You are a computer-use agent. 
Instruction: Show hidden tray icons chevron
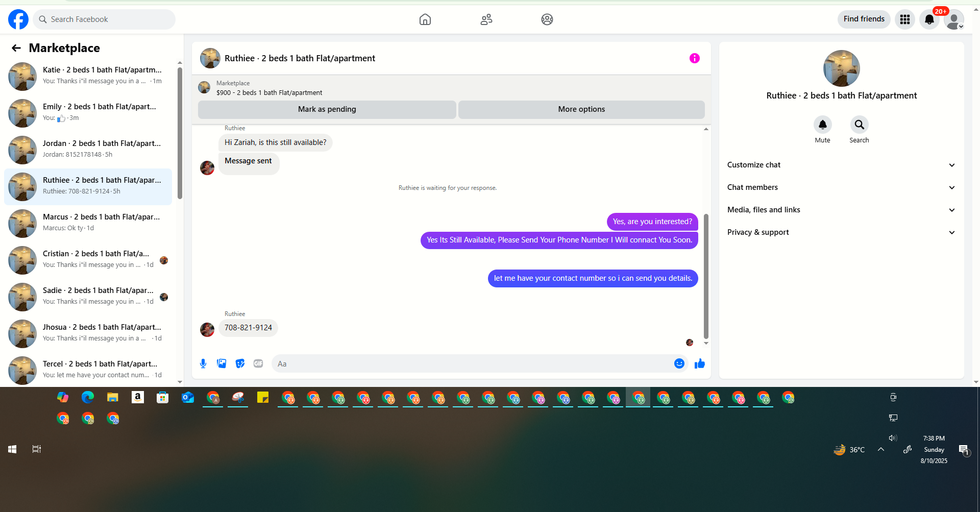pyautogui.click(x=881, y=449)
